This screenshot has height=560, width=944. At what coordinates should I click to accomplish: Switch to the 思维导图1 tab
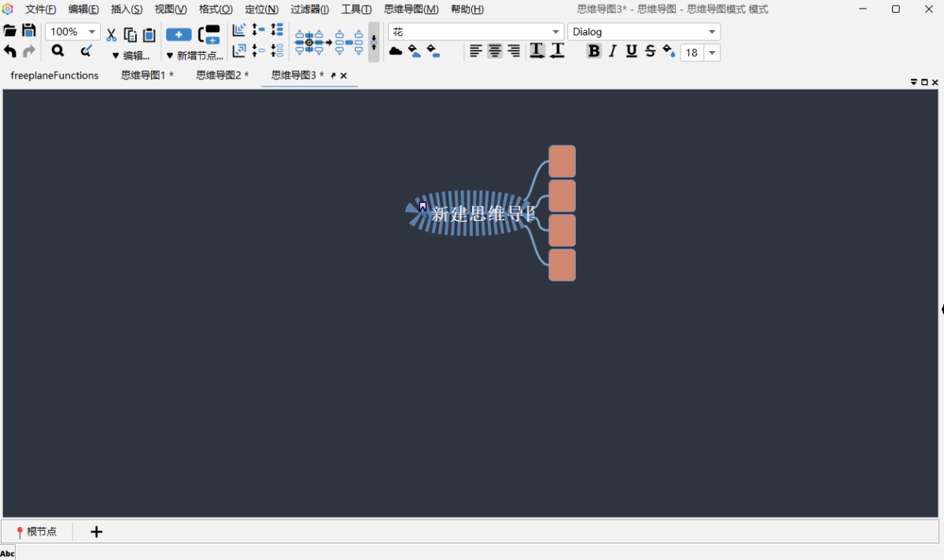point(146,76)
